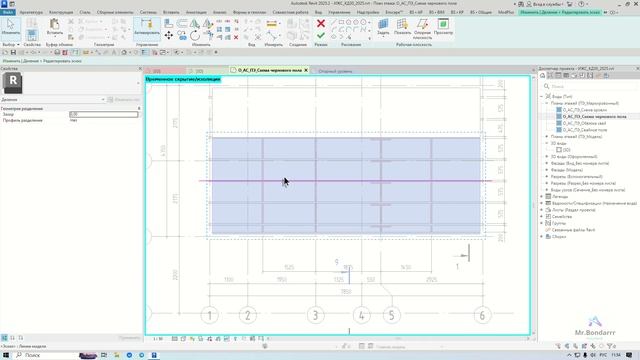This screenshot has width=640, height=360.
Task: Open the Файл menu tab
Action: tap(8, 12)
